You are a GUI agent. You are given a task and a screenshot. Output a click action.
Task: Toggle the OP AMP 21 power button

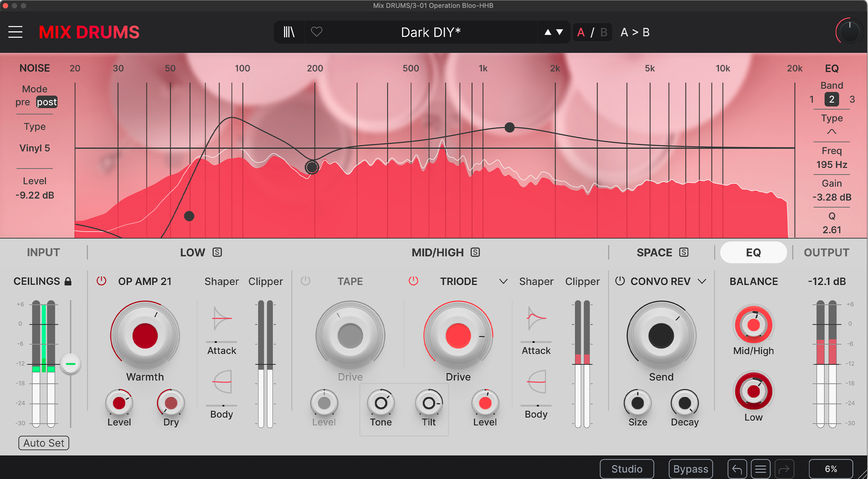101,281
